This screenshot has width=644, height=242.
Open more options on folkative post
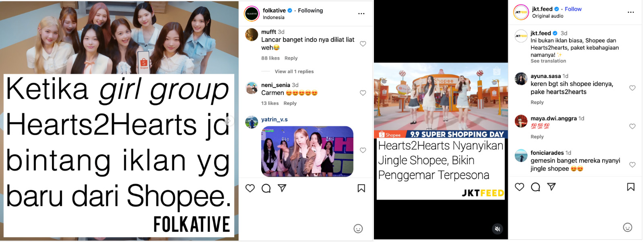pos(361,14)
